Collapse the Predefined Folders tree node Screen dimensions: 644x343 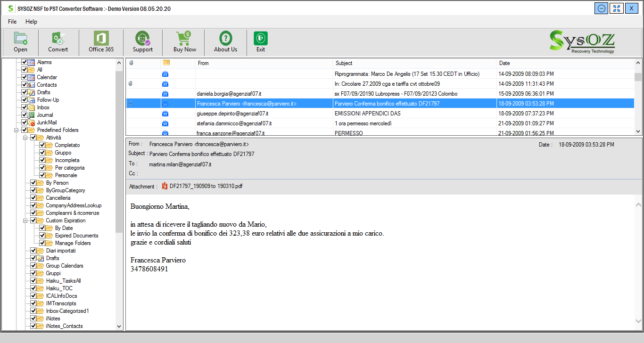pyautogui.click(x=17, y=130)
